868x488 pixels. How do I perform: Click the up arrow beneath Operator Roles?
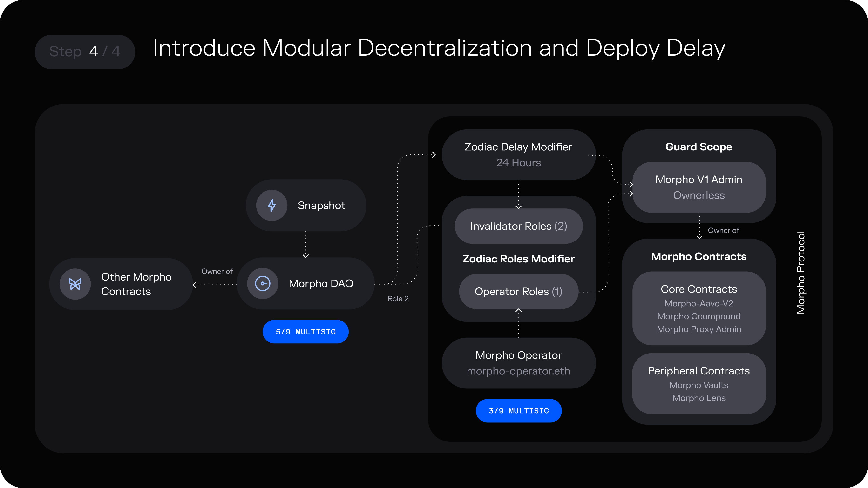(519, 311)
